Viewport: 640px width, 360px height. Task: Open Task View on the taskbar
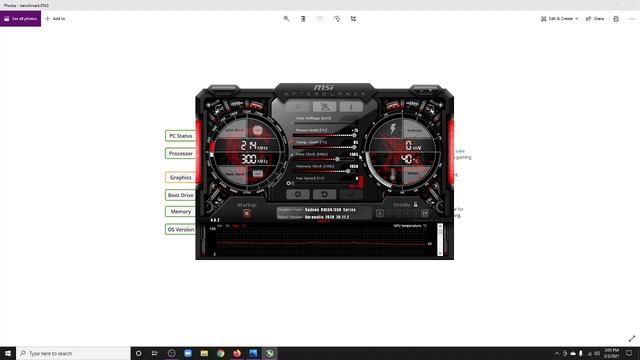155,353
